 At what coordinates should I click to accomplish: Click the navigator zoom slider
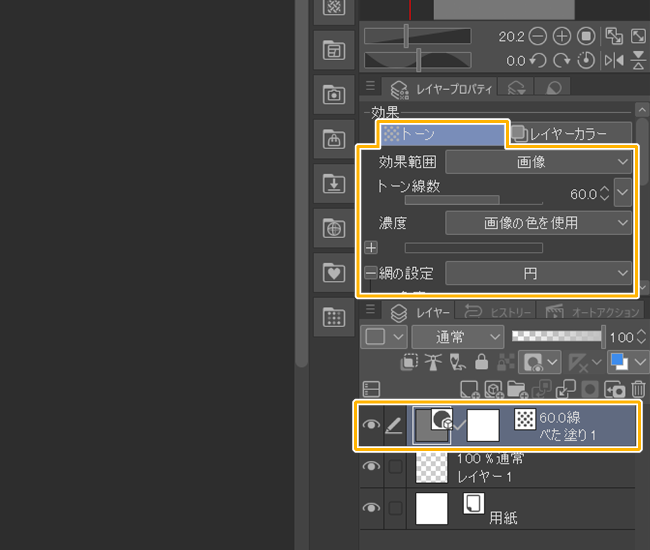[x=417, y=36]
